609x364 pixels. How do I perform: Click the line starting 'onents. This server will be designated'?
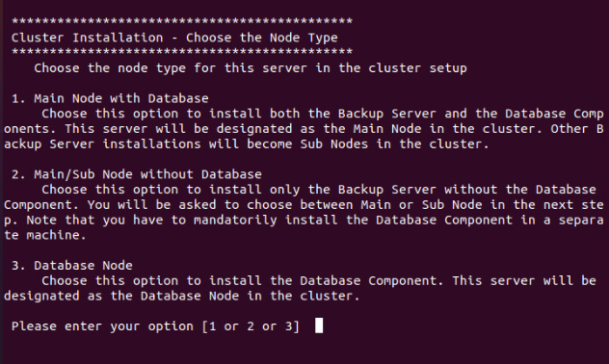[x=304, y=129]
